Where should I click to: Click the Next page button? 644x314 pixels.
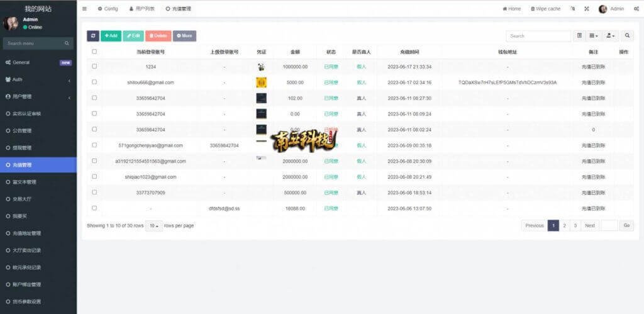[x=589, y=225]
